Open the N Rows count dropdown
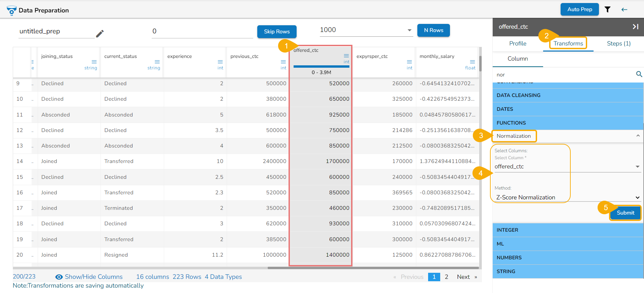The height and width of the screenshot is (293, 644). tap(409, 30)
